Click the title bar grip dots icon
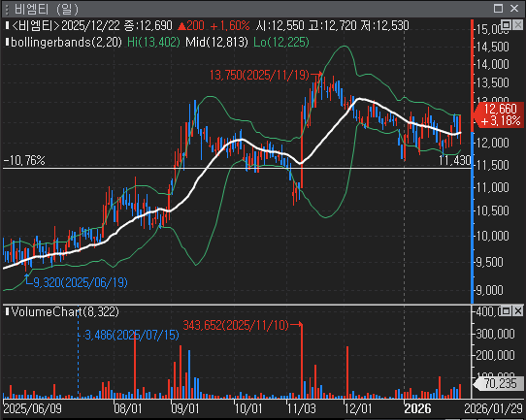This screenshot has width=526, height=420. 7,9
